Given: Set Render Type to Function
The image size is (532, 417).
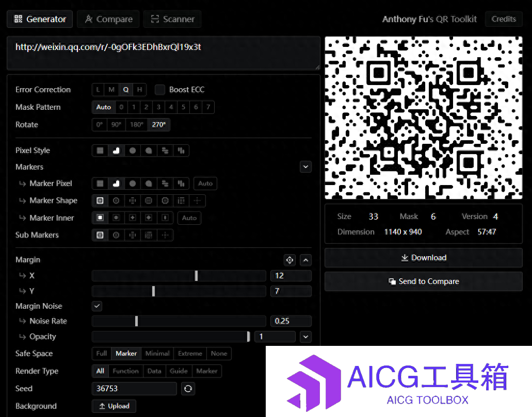Looking at the screenshot, I should (125, 371).
